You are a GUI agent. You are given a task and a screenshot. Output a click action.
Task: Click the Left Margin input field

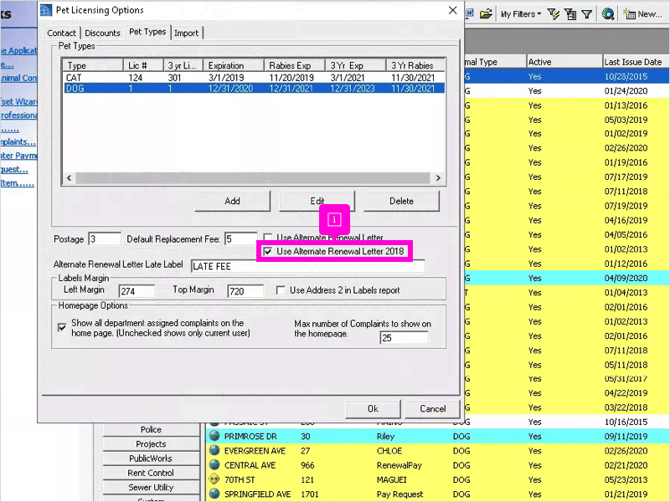tap(136, 291)
